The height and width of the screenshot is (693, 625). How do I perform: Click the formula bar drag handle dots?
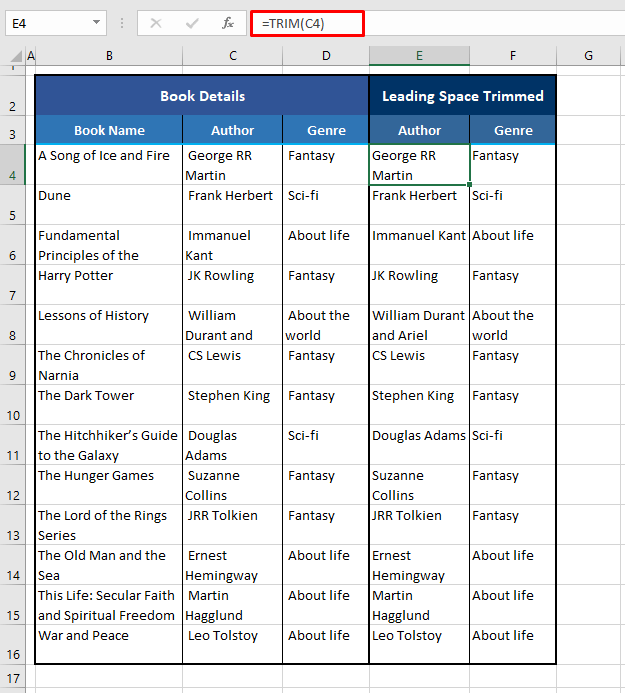[122, 22]
